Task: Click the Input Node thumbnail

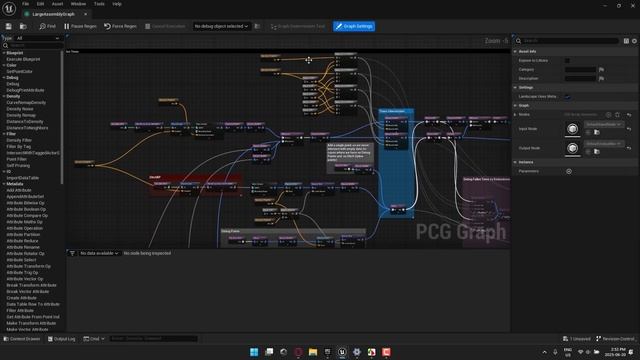Action: (572, 129)
